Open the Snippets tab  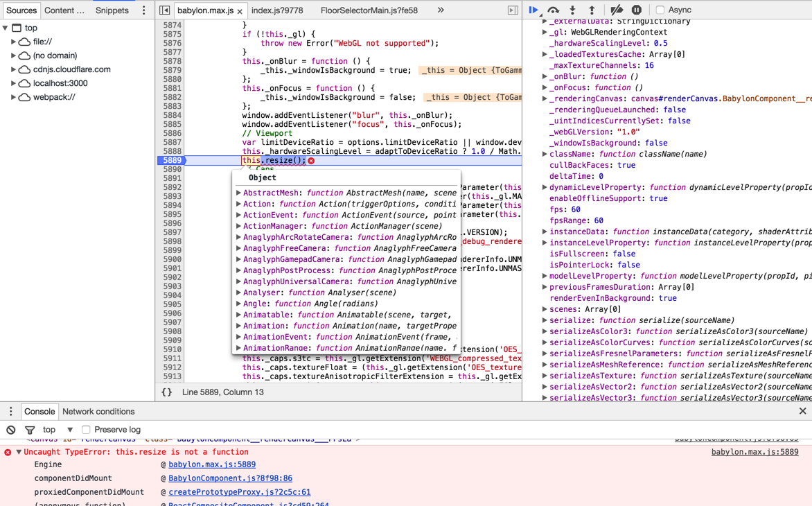112,10
